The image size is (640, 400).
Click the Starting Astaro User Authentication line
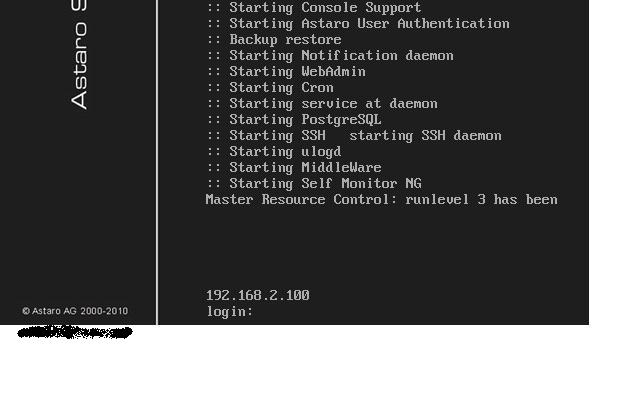click(358, 24)
